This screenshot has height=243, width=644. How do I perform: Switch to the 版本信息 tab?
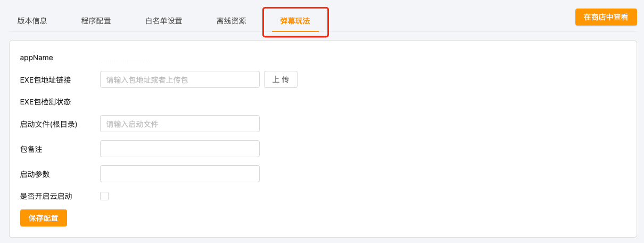(x=32, y=21)
